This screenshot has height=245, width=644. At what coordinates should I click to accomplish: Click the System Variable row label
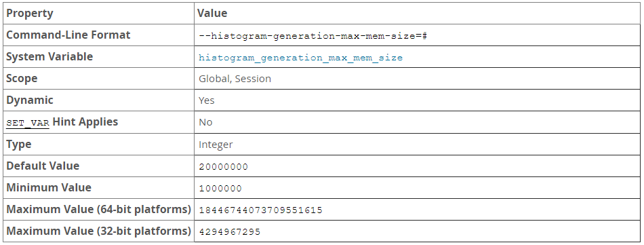pyautogui.click(x=49, y=57)
